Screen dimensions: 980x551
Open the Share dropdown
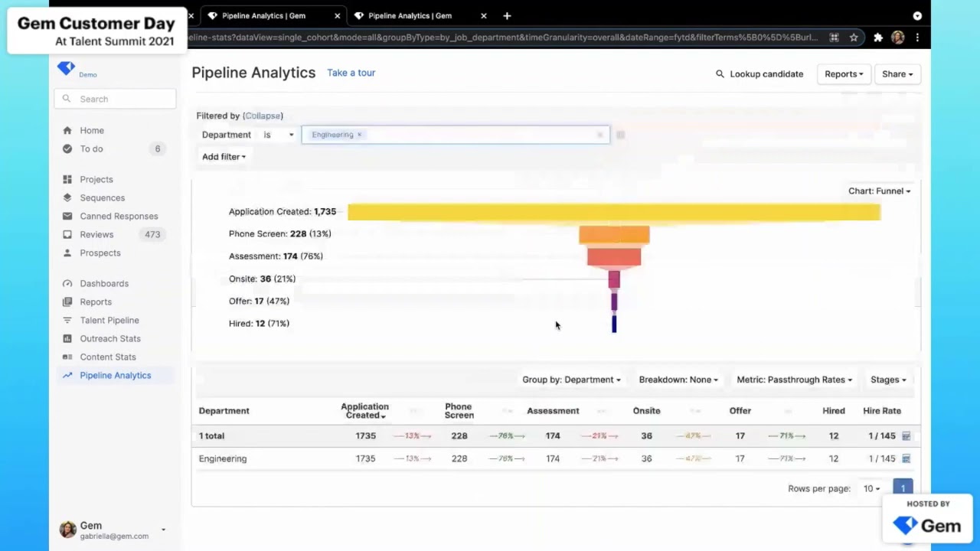[897, 74]
